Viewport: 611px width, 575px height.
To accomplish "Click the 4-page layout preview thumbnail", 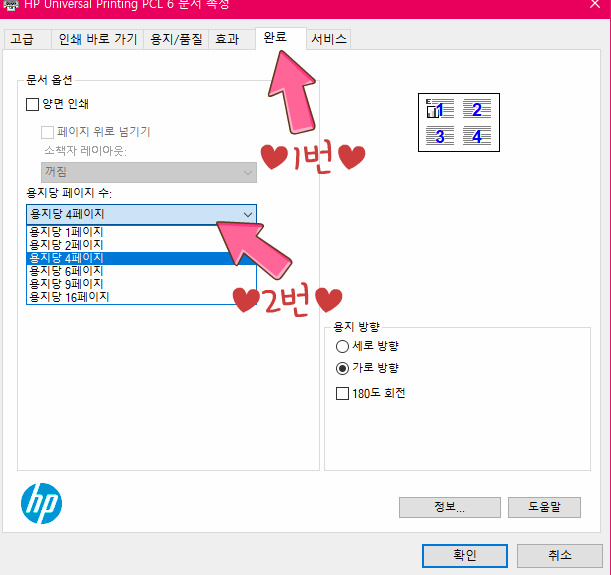I will coord(459,122).
